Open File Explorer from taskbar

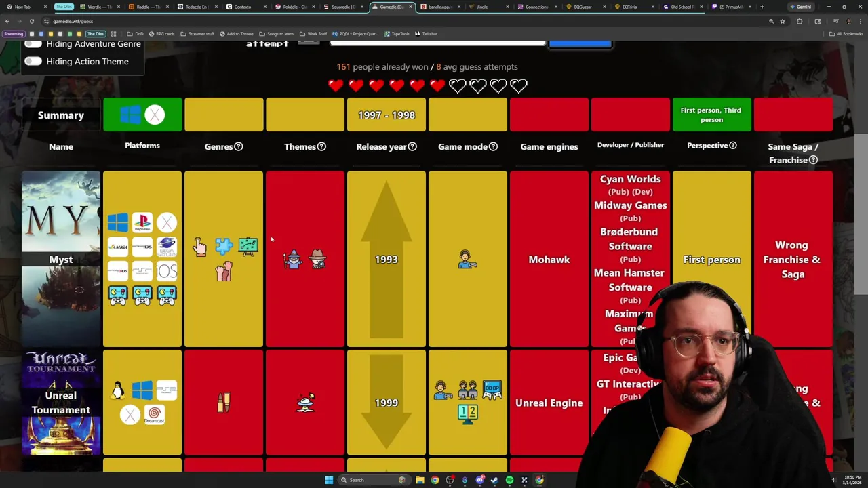pyautogui.click(x=420, y=480)
